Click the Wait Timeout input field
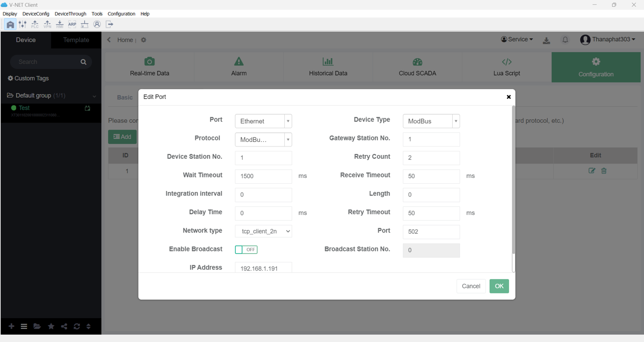The height and width of the screenshot is (342, 644). click(263, 176)
